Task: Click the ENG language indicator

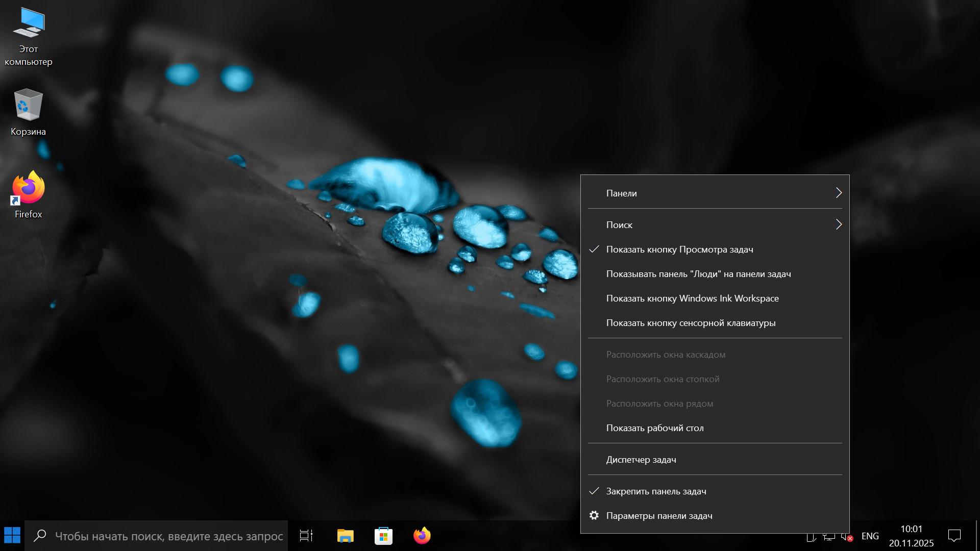Action: click(x=870, y=536)
